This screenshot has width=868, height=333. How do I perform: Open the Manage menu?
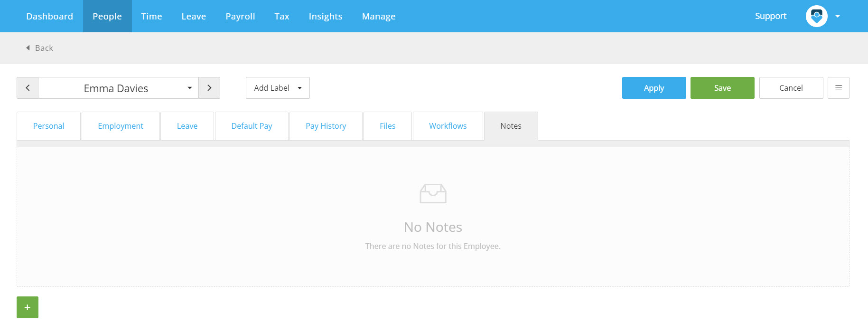(x=379, y=16)
